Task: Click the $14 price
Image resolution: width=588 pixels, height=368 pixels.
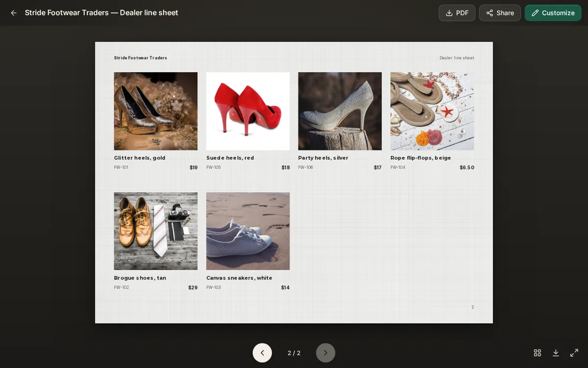Action: (285, 288)
